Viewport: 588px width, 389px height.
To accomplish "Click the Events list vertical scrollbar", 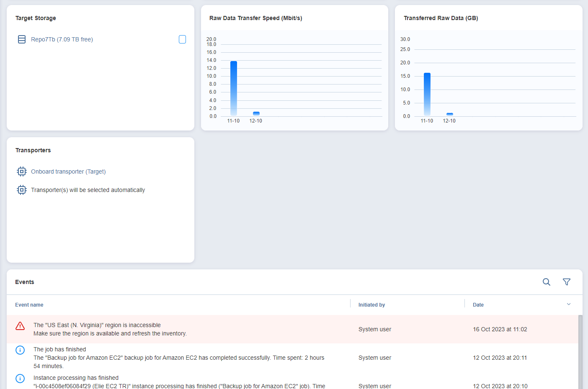I will coord(580,351).
